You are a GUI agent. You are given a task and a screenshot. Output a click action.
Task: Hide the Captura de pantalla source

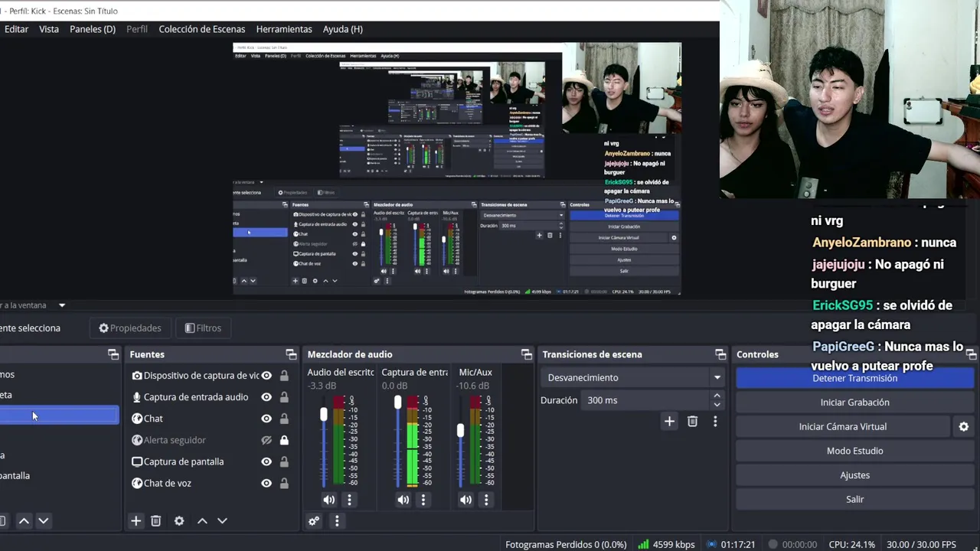pyautogui.click(x=266, y=461)
